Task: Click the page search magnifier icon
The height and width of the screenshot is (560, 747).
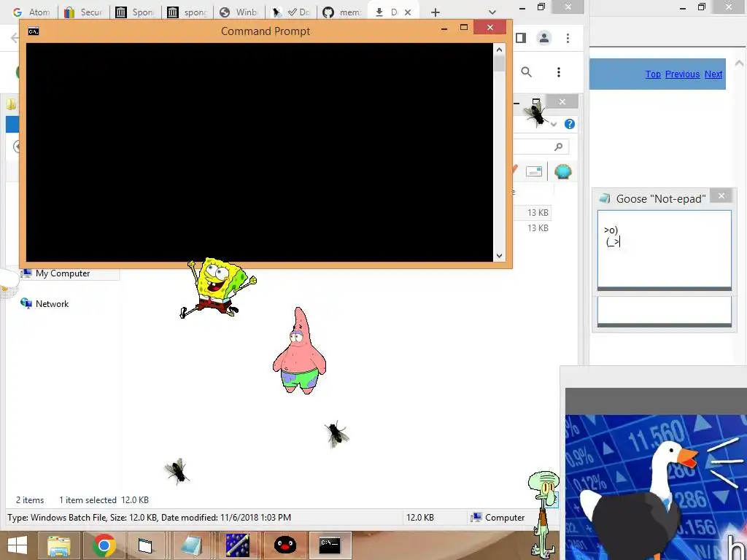Action: pyautogui.click(x=527, y=72)
